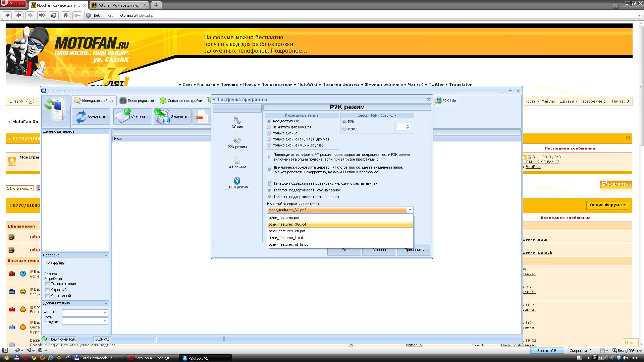Click Opera's password wand key icon

(x=77, y=15)
